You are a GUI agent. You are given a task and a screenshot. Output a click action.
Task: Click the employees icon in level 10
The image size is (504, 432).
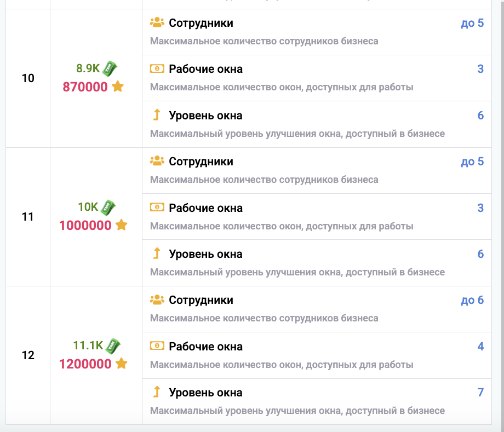(x=157, y=23)
